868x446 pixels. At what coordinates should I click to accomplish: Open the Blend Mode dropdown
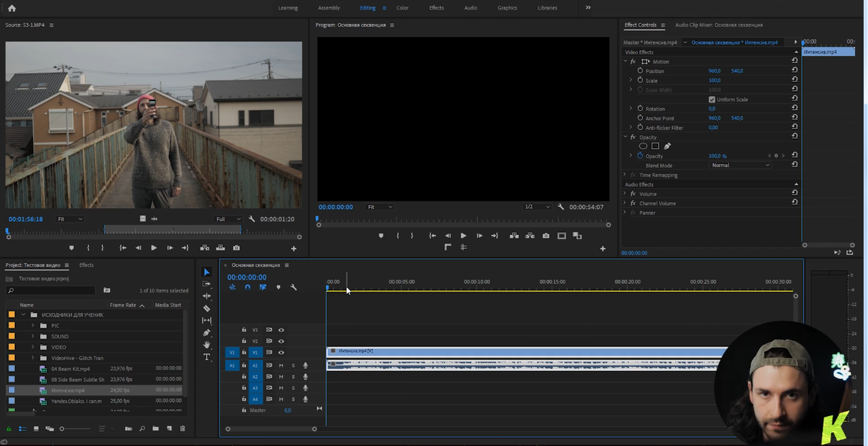point(740,165)
